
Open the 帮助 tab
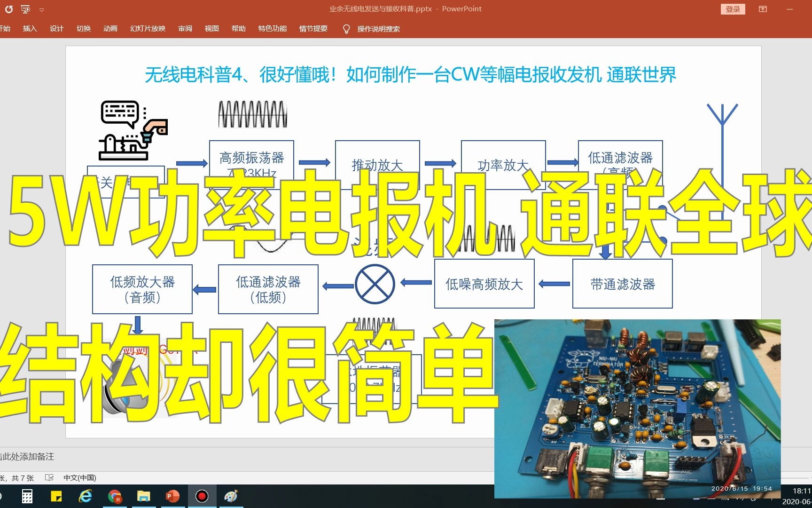(x=239, y=29)
